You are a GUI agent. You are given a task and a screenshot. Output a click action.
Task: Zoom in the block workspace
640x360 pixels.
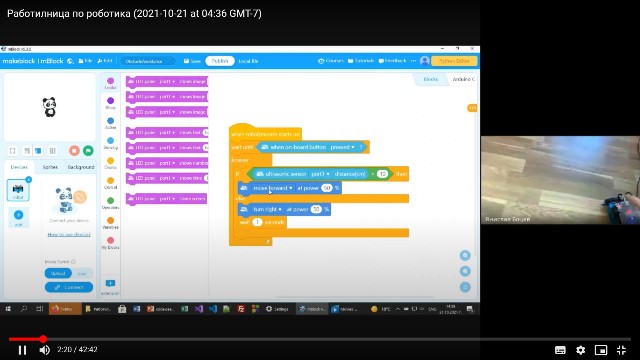tap(465, 256)
